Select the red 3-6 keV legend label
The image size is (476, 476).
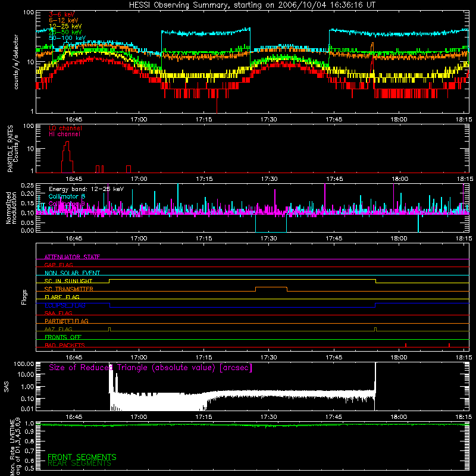(x=62, y=14)
